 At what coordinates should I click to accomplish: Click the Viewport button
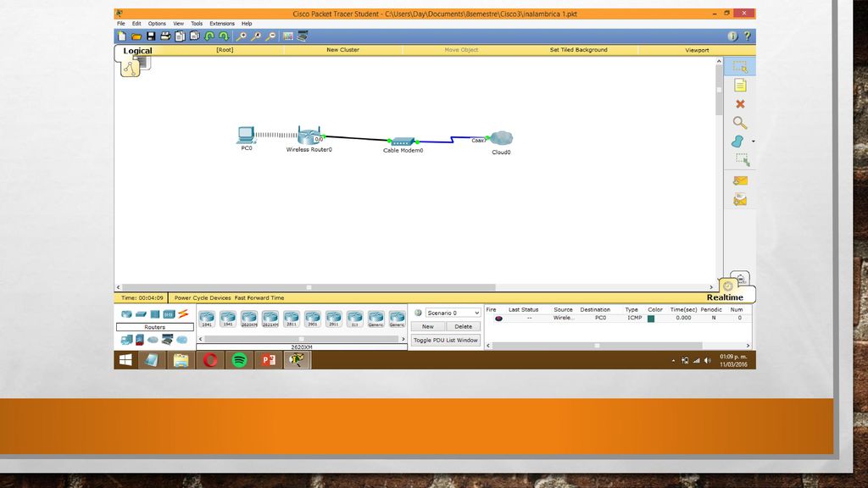(x=697, y=50)
